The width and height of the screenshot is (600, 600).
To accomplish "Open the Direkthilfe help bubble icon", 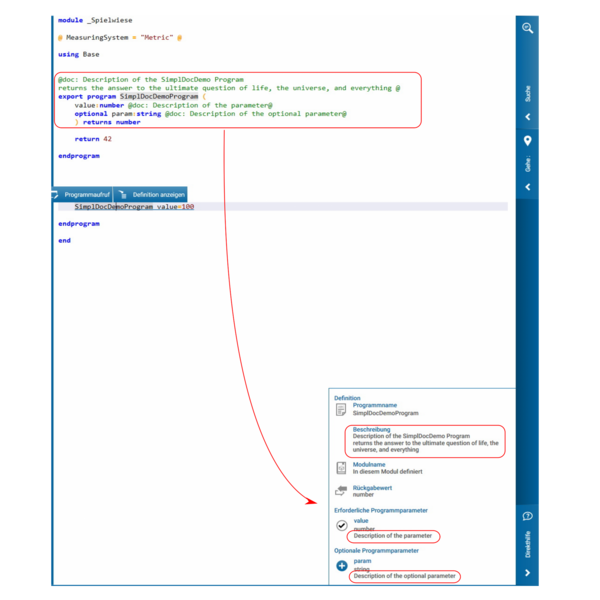I will click(527, 516).
